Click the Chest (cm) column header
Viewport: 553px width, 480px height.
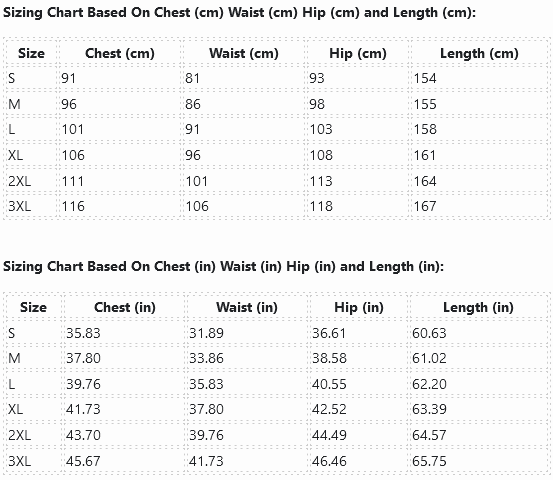120,54
